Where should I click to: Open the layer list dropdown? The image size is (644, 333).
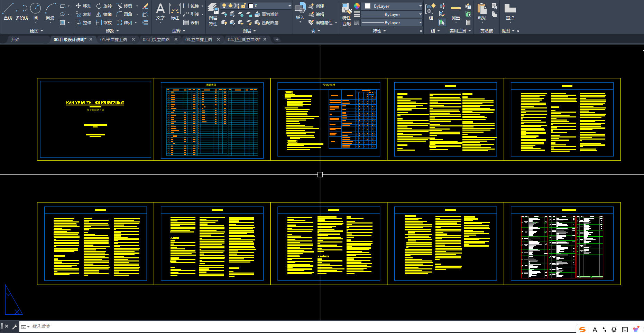click(289, 6)
